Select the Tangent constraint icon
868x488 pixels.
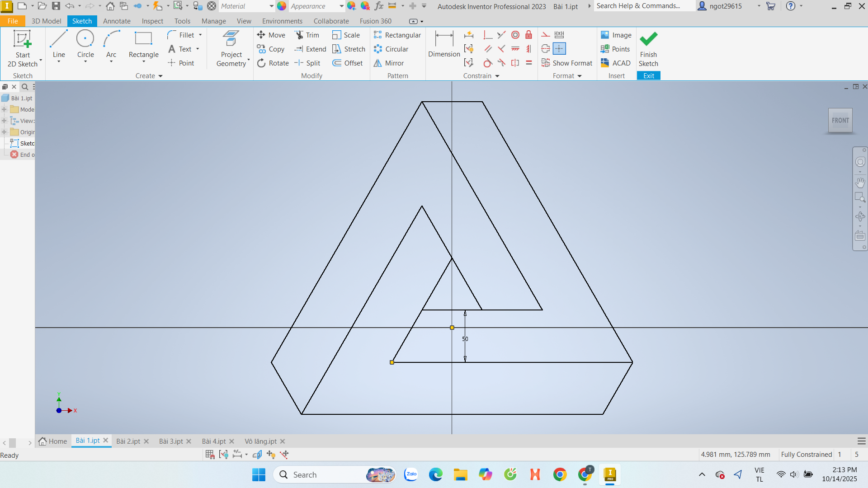pyautogui.click(x=488, y=63)
